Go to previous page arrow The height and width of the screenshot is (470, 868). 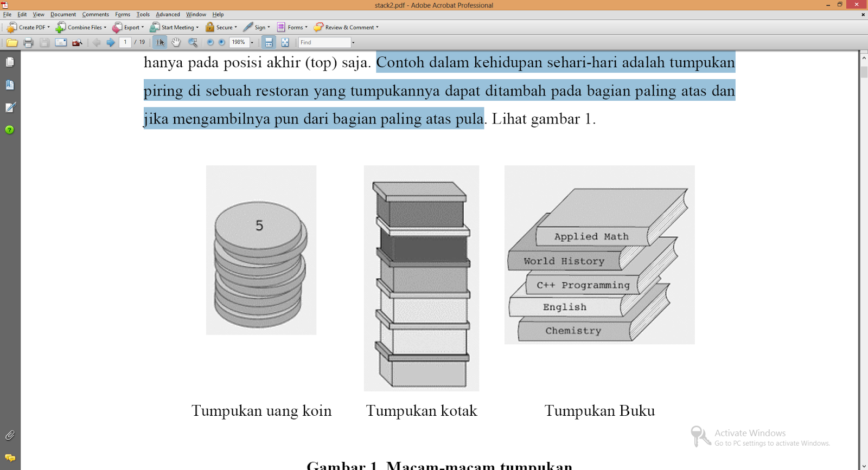click(97, 42)
